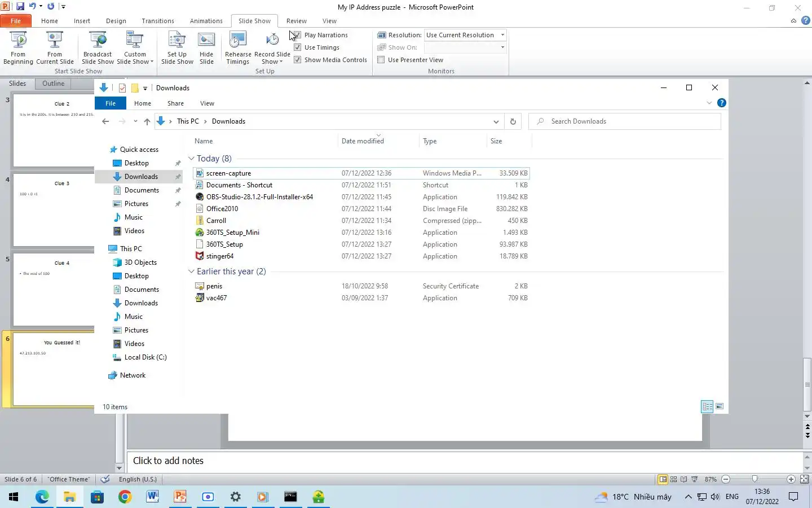Switch to the Animations tab
Viewport: 812px width, 508px height.
(x=206, y=21)
